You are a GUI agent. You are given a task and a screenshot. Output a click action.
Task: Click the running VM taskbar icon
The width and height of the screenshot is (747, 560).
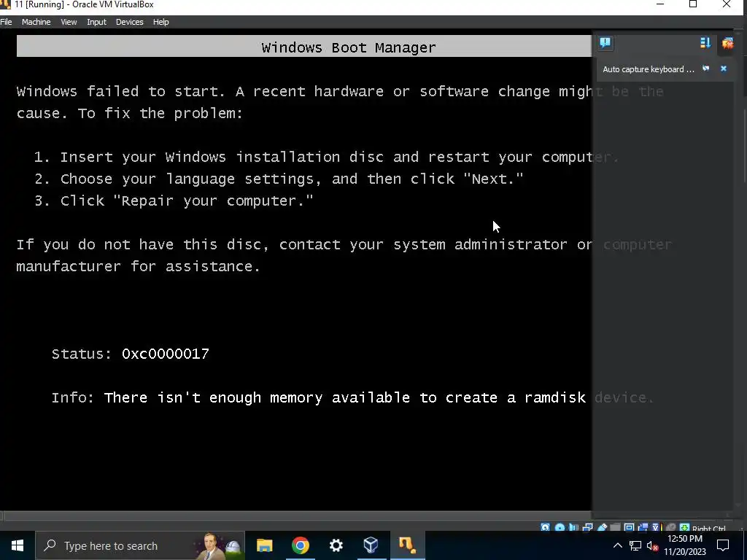pyautogui.click(x=407, y=545)
